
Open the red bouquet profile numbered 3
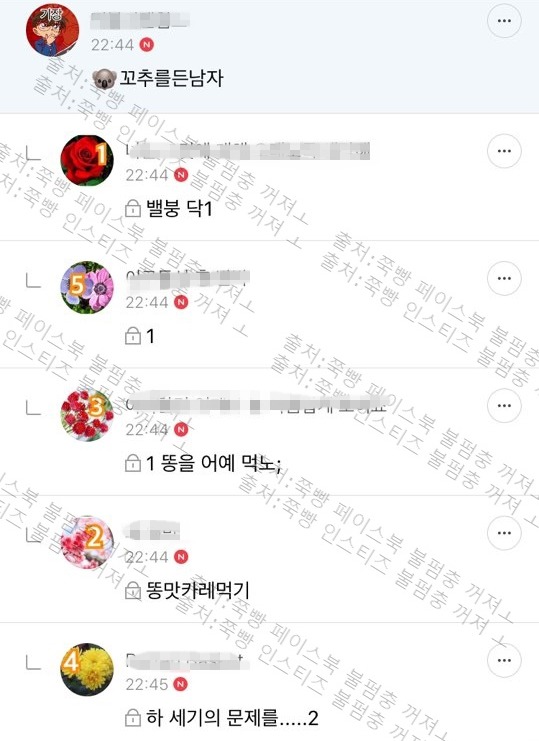click(x=87, y=415)
